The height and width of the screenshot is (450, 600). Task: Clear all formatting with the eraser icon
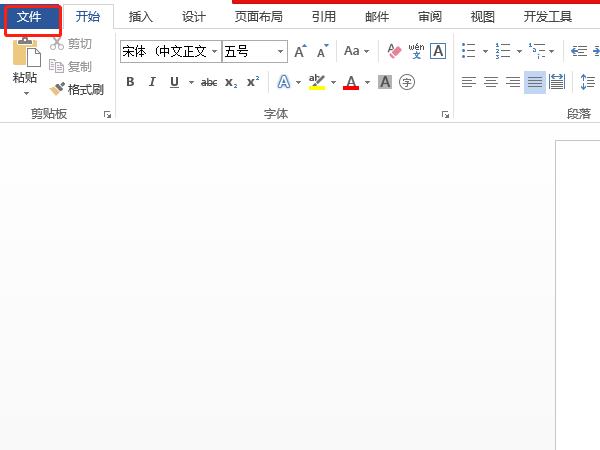coord(394,51)
